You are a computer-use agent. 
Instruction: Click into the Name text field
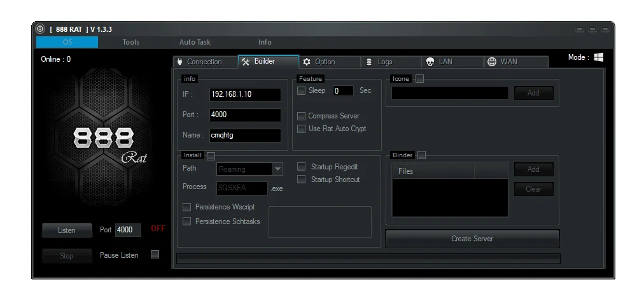(245, 135)
